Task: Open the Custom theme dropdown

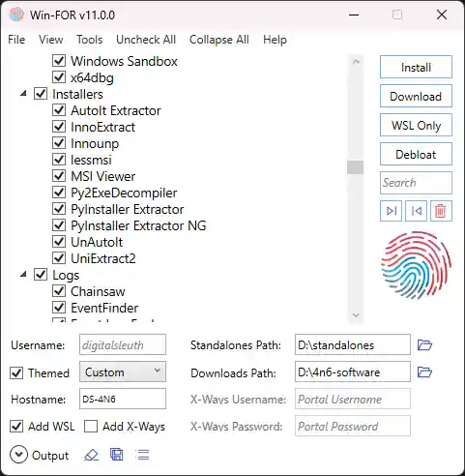Action: (x=123, y=372)
